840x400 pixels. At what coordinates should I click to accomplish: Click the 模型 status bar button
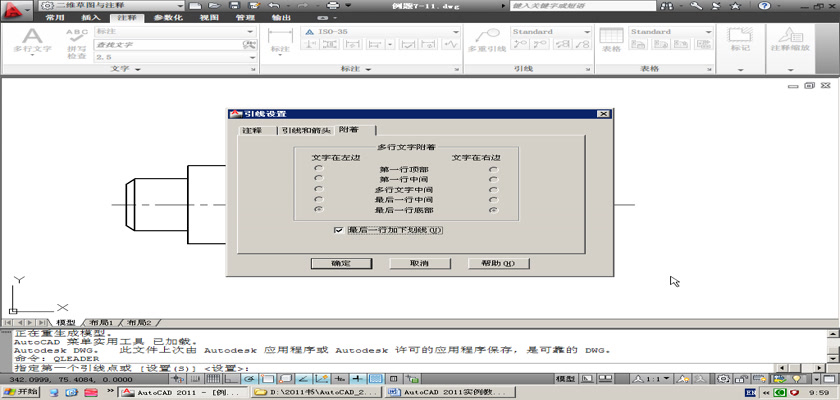click(x=566, y=379)
